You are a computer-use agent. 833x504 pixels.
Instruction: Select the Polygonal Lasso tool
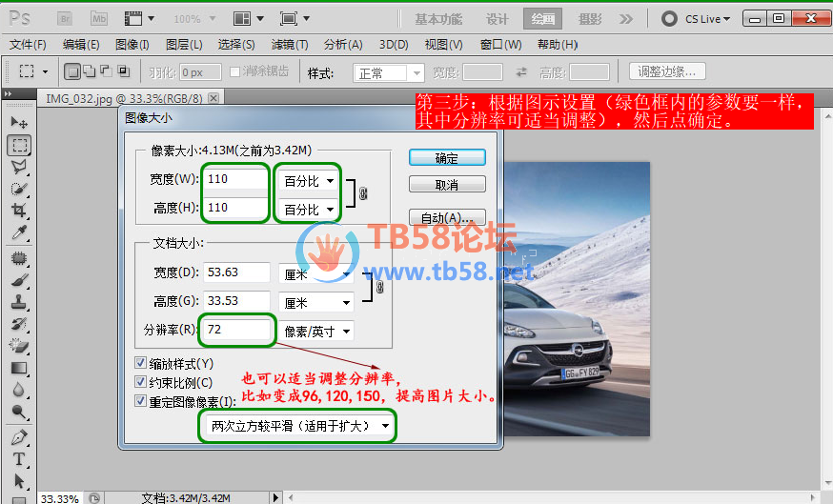click(19, 167)
